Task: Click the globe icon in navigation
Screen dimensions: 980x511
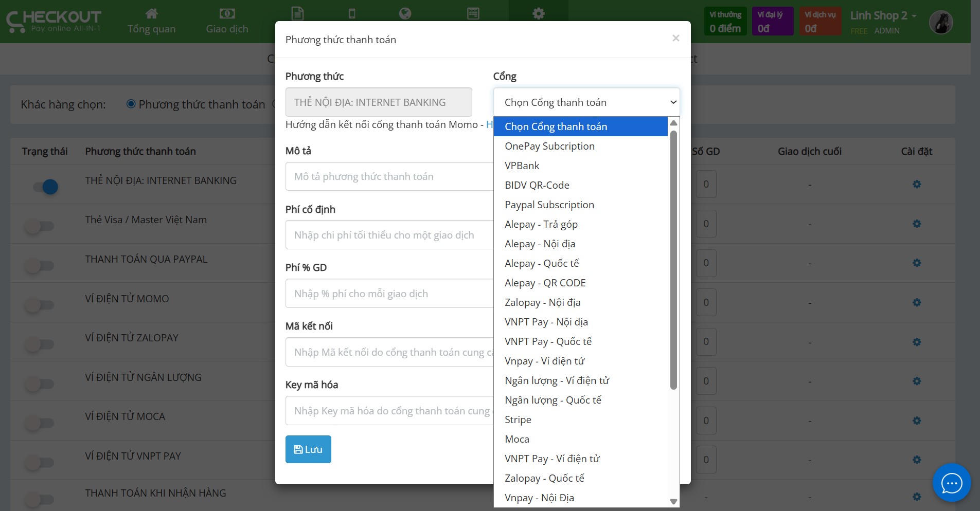Action: click(405, 13)
